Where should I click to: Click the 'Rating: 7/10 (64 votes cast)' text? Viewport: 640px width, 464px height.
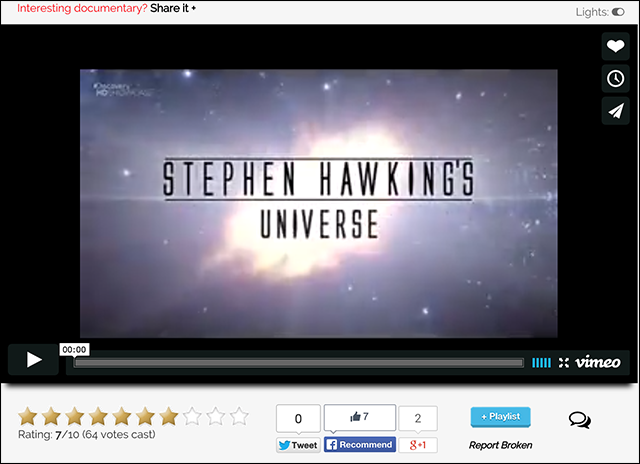87,435
